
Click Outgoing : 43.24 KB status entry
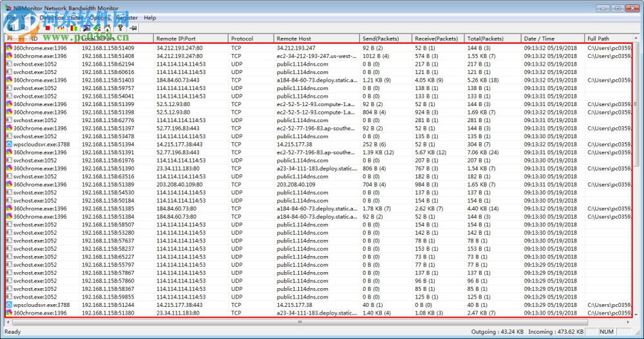tap(497, 332)
